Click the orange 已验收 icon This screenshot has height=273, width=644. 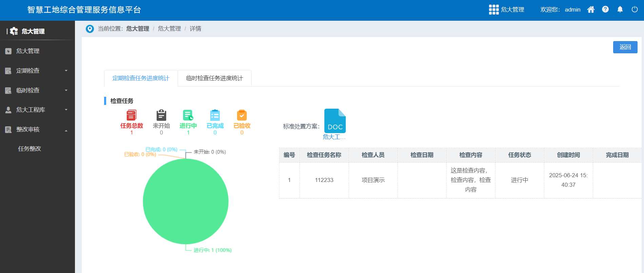pyautogui.click(x=242, y=115)
